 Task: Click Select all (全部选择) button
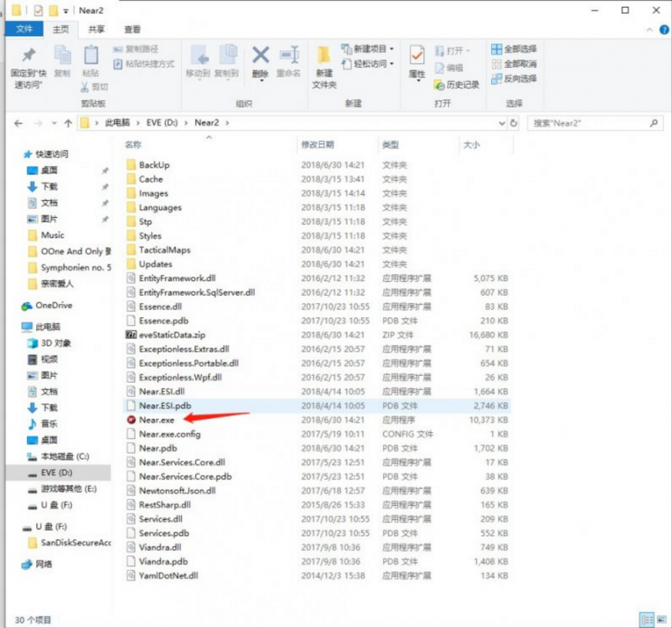click(x=514, y=49)
